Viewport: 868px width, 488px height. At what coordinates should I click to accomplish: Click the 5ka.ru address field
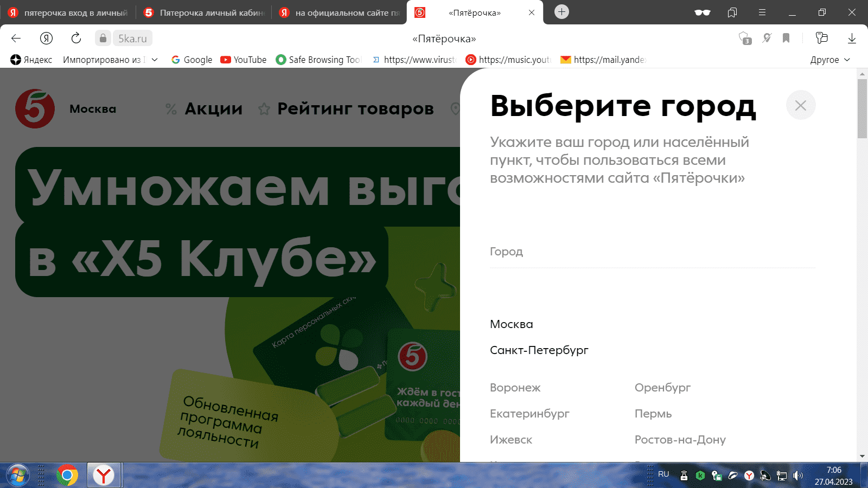tap(133, 38)
